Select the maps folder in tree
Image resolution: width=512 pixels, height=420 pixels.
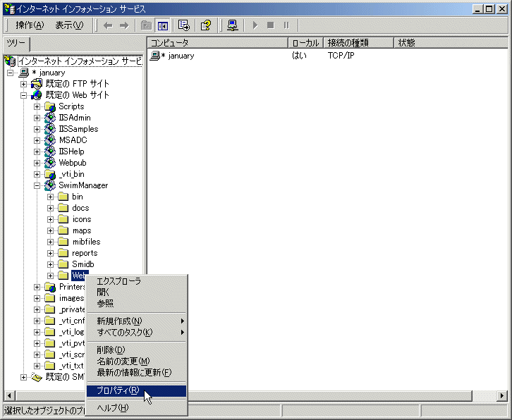[x=82, y=230]
